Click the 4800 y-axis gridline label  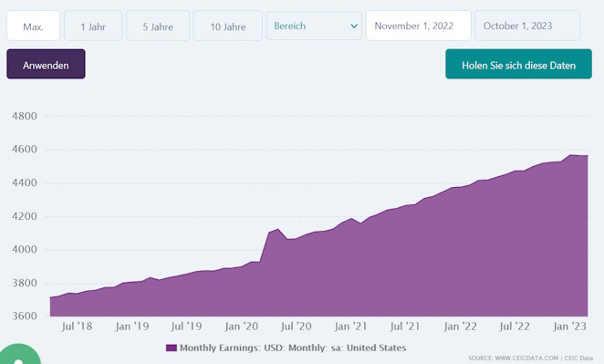25,116
